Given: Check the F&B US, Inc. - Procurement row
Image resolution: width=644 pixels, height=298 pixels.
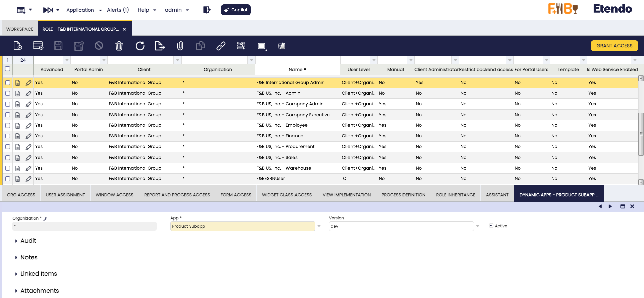Looking at the screenshot, I should coord(8,147).
